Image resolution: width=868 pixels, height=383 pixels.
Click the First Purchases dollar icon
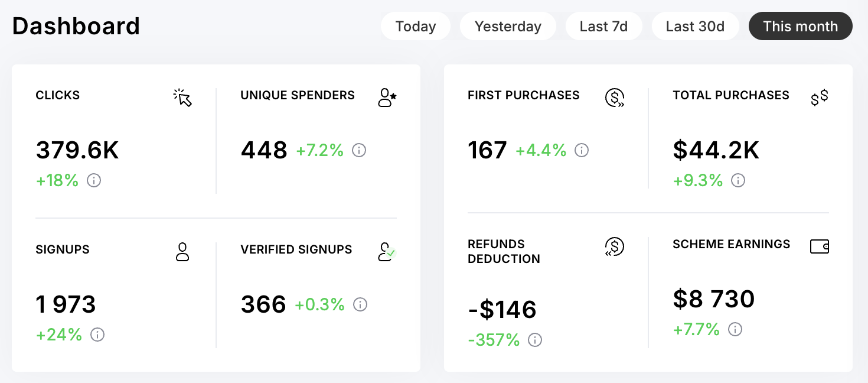click(615, 98)
